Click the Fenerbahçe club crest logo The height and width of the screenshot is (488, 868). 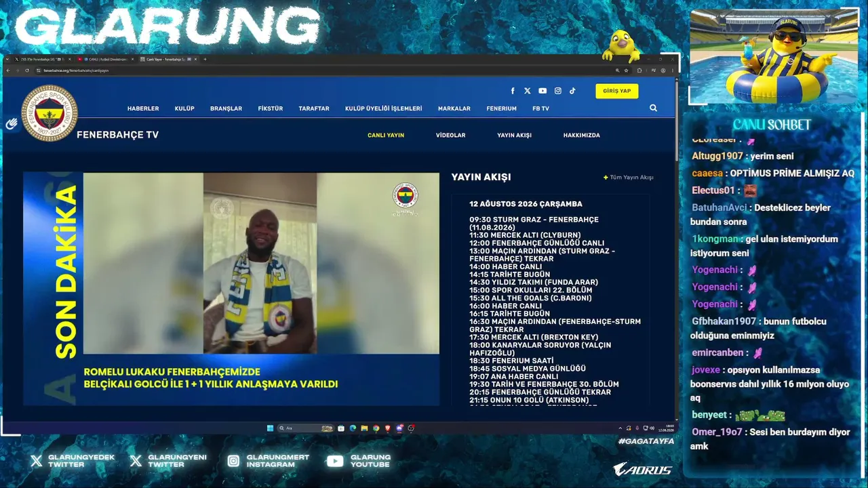pyautogui.click(x=49, y=113)
